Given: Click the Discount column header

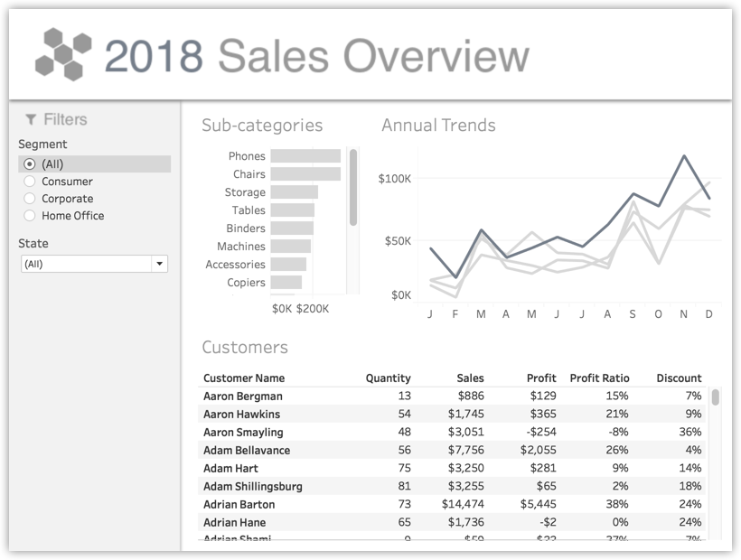Looking at the screenshot, I should coord(679,378).
